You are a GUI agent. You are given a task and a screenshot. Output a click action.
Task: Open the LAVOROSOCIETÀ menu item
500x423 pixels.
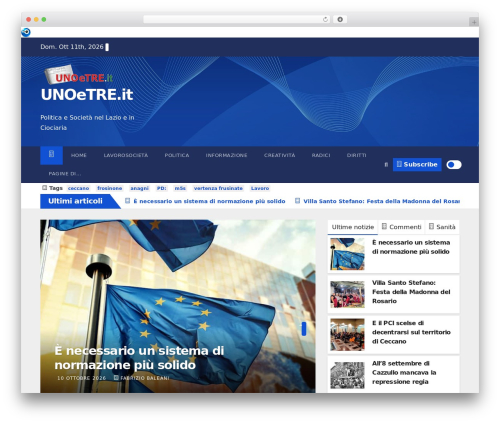(126, 155)
